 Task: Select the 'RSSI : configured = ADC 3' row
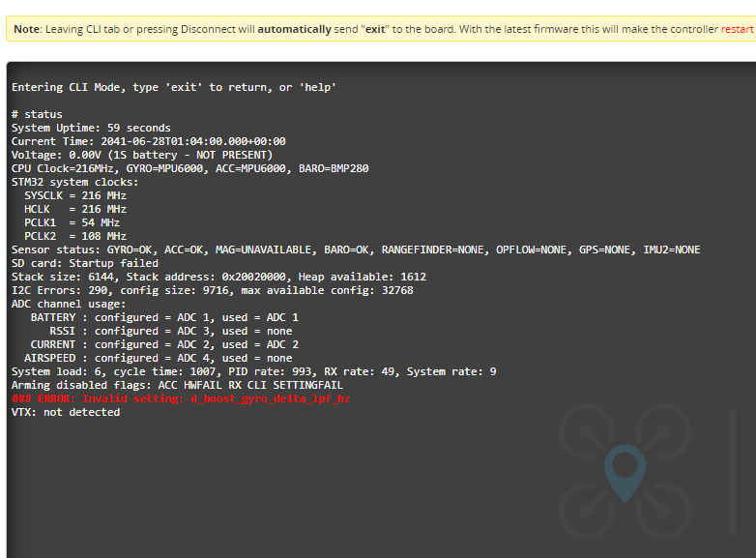click(x=171, y=331)
